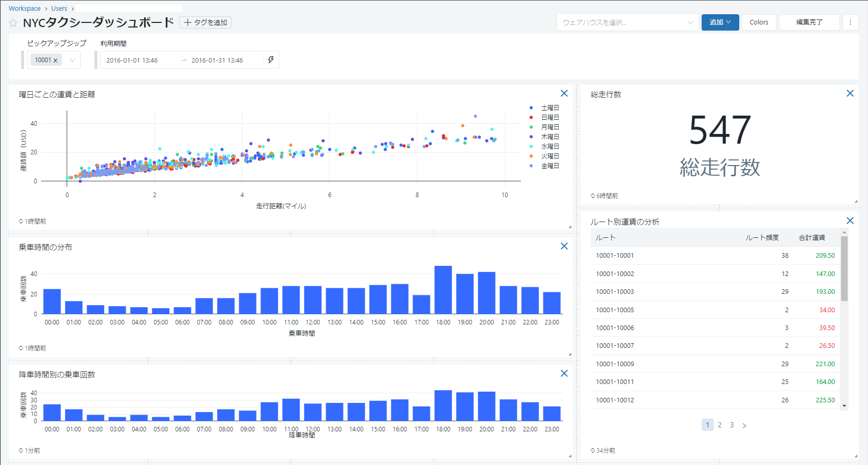This screenshot has width=868, height=465.
Task: Navigate to Workspace in the breadcrumb
Action: pos(24,9)
